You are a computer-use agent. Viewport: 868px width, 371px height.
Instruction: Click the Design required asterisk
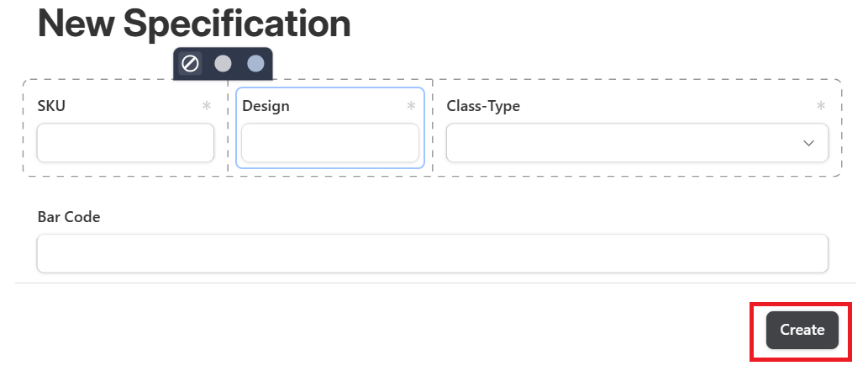(411, 106)
